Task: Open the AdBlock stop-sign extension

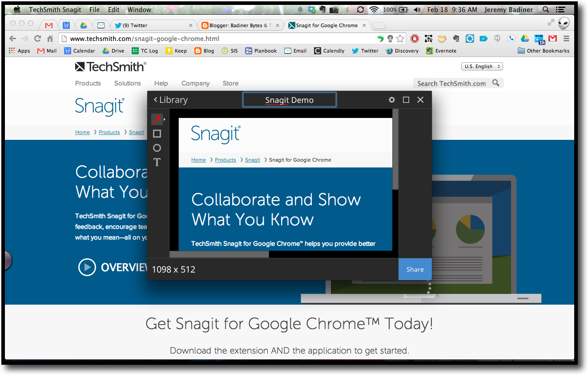Action: pyautogui.click(x=415, y=39)
